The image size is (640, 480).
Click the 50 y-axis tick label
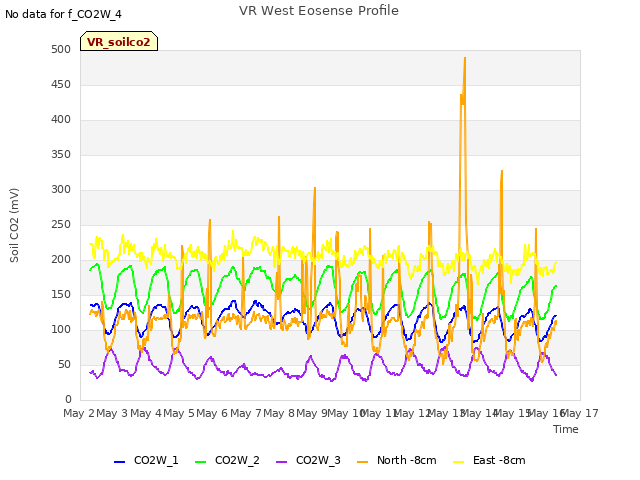coord(64,364)
